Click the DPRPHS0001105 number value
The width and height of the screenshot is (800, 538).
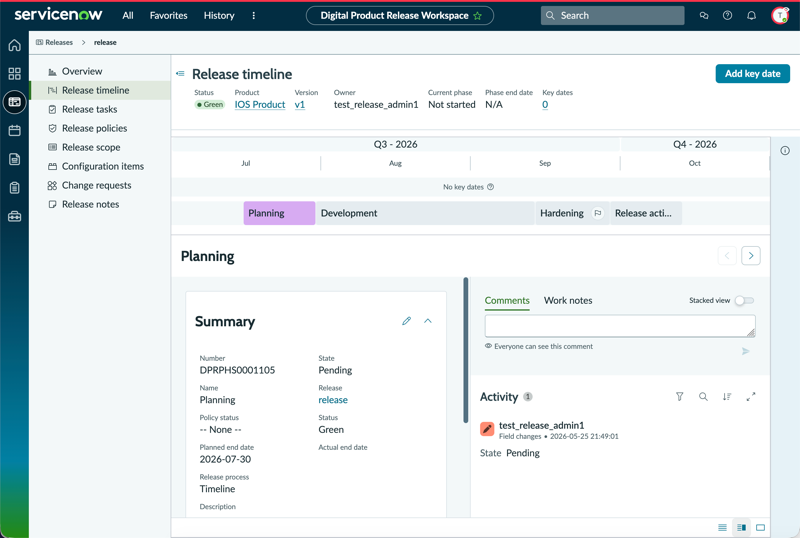237,370
